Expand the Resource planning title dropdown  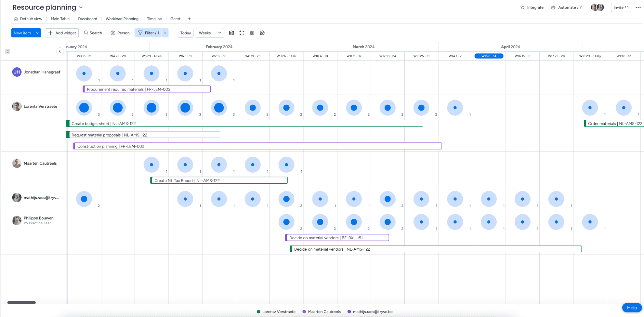(x=81, y=7)
